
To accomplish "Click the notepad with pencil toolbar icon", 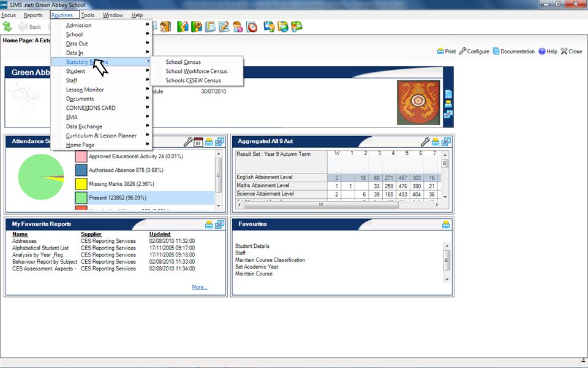I will pyautogui.click(x=224, y=26).
